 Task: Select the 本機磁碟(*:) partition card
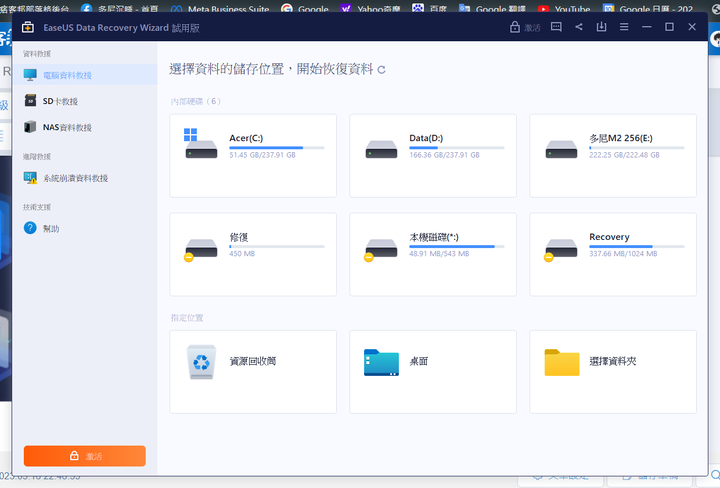[x=433, y=254]
